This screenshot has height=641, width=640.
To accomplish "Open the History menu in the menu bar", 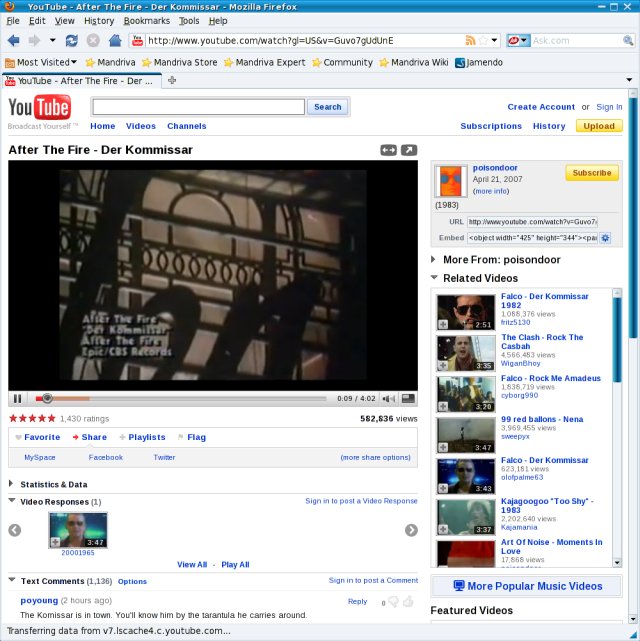I will tap(98, 20).
